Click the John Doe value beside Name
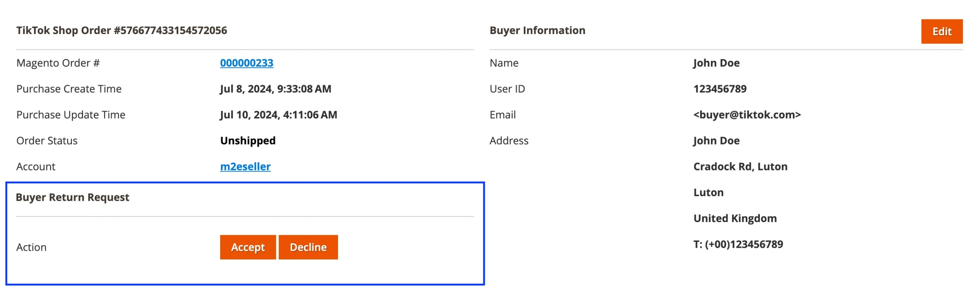 point(716,63)
